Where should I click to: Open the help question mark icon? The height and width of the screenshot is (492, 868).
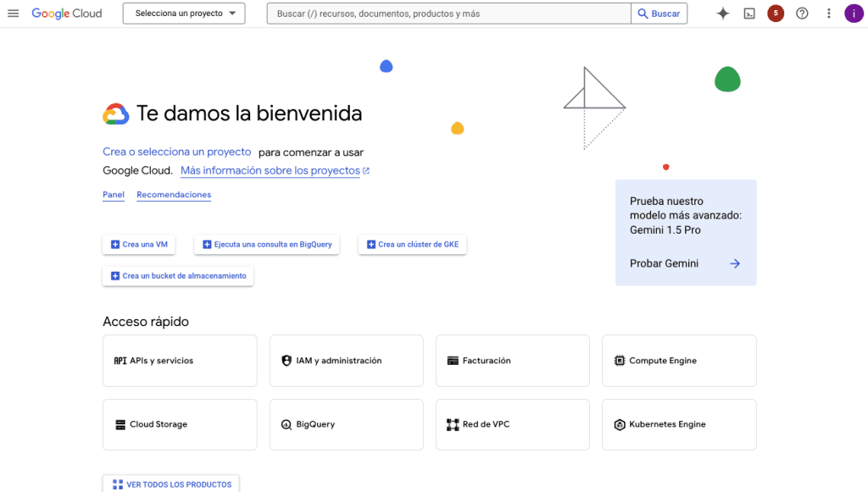802,14
